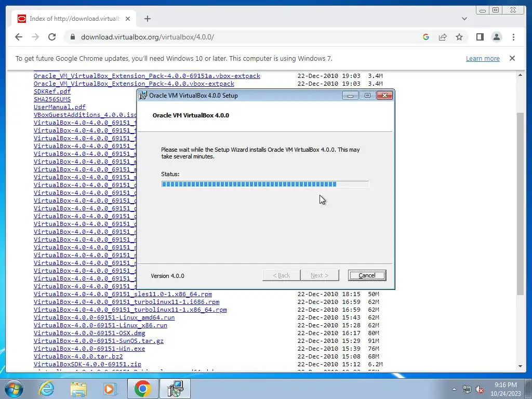The image size is (532, 399).
Task: Click page scrollbar down arrow
Action: point(520,366)
